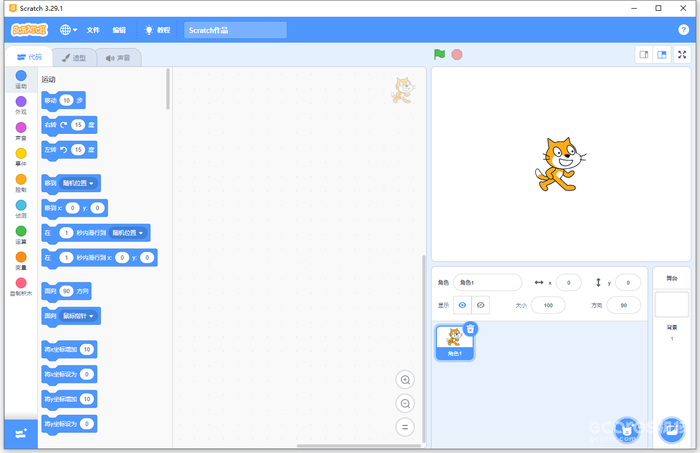Click the choose a sprite button
The width and height of the screenshot is (700, 453).
pyautogui.click(x=627, y=430)
